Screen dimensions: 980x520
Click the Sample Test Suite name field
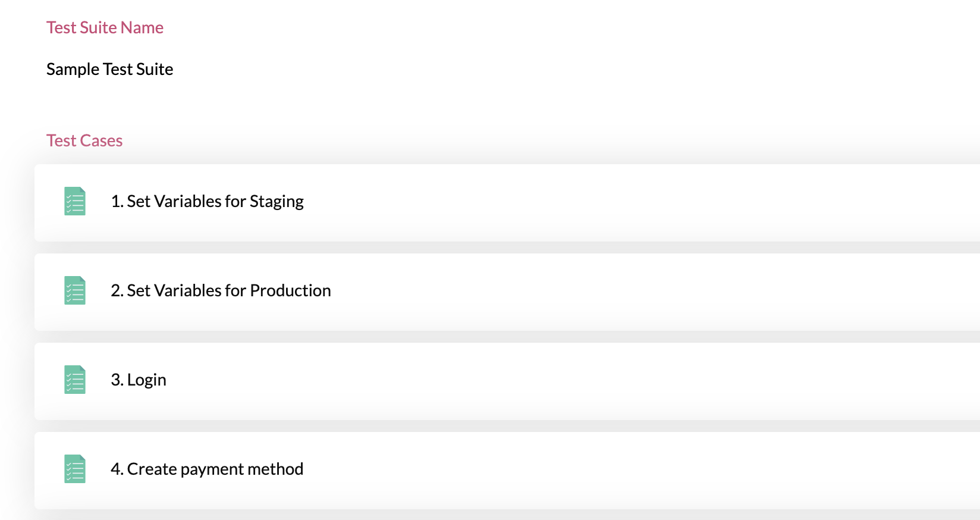click(x=110, y=70)
